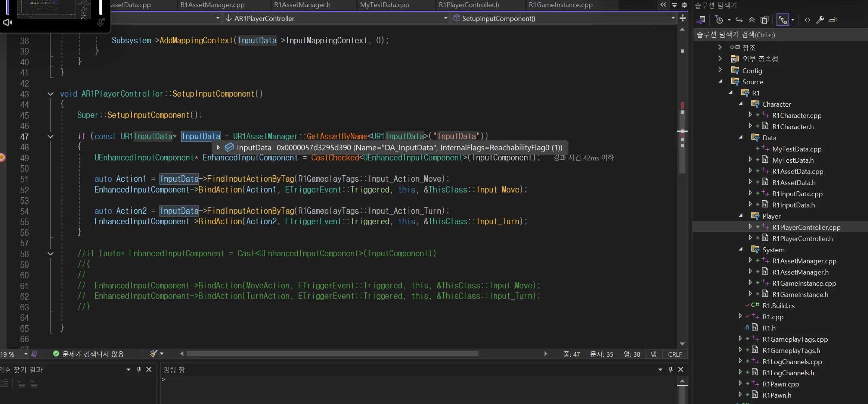Click the 탭 indentation indicator
The image size is (868, 404).
point(654,354)
